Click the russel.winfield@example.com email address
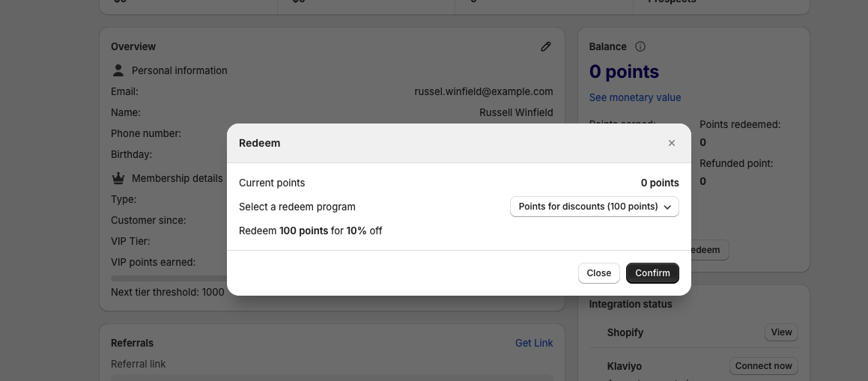The width and height of the screenshot is (868, 381). tap(484, 91)
